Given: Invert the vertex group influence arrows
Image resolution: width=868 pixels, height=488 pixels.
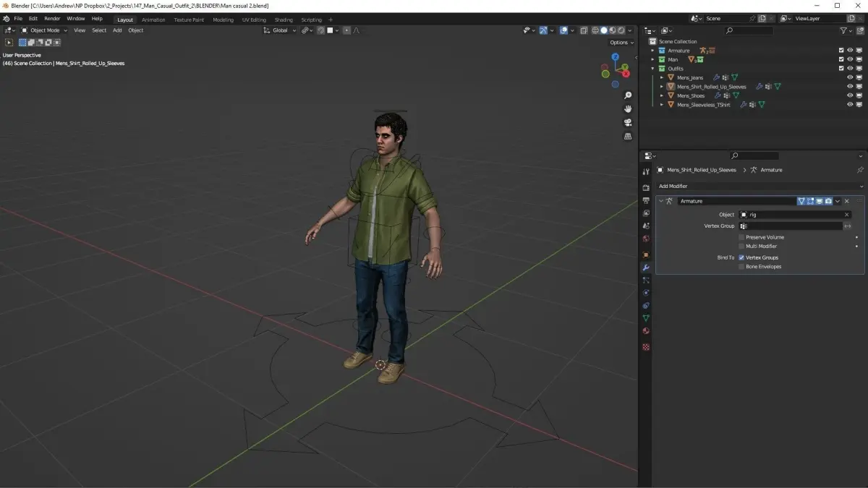Looking at the screenshot, I should 848,226.
